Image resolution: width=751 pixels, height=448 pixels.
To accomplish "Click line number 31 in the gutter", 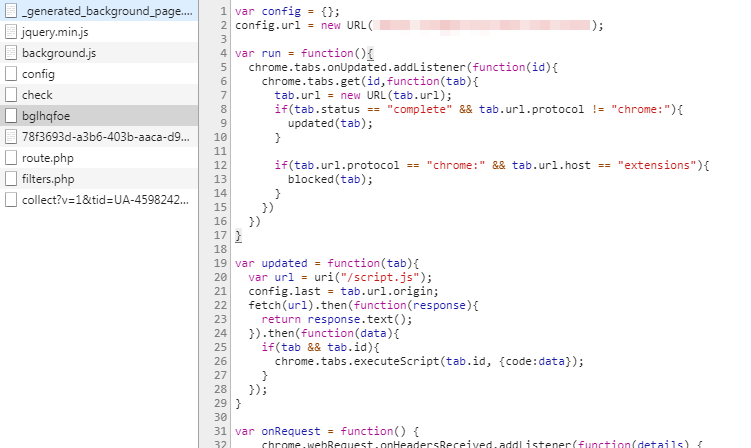I will point(221,431).
